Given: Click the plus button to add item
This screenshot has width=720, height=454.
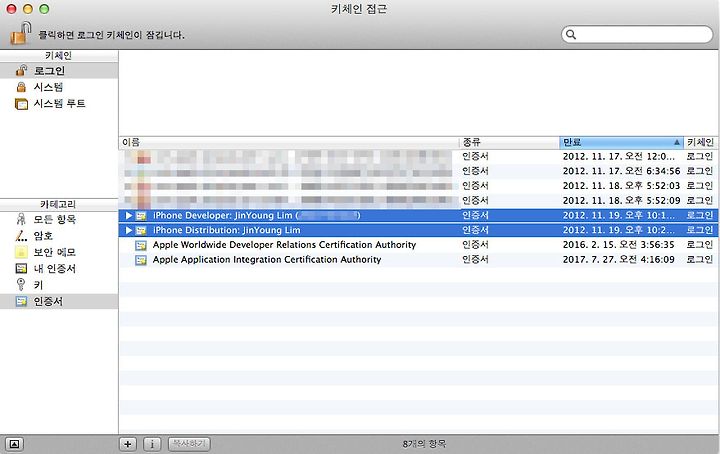Looking at the screenshot, I should tap(128, 444).
